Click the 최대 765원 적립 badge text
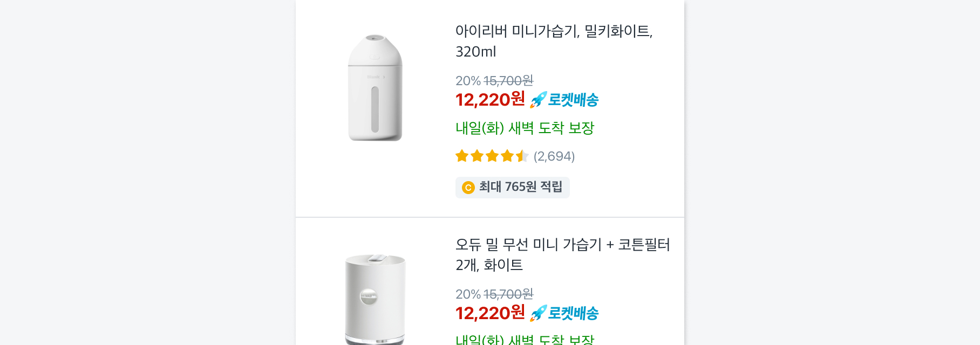Viewport: 980px width, 345px height. (x=520, y=187)
